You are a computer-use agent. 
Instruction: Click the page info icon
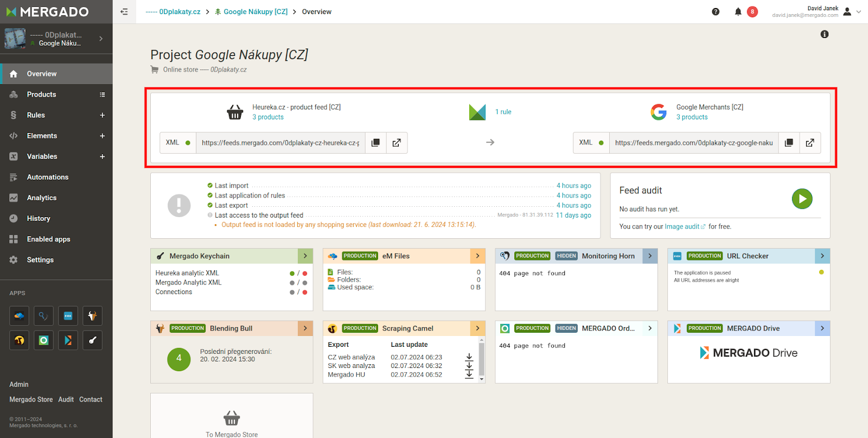coord(825,34)
